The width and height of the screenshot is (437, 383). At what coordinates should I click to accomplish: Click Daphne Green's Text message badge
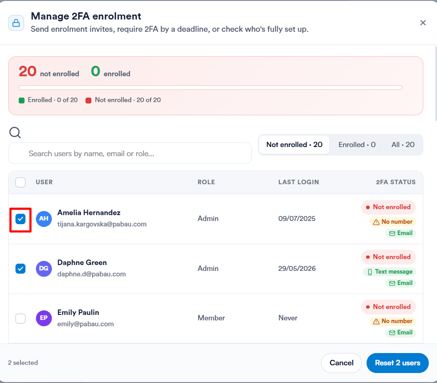pos(389,272)
